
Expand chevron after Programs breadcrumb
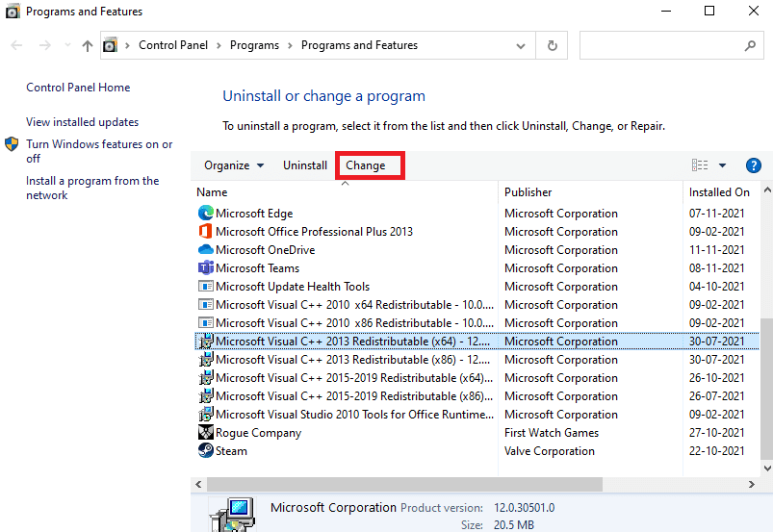click(x=290, y=46)
